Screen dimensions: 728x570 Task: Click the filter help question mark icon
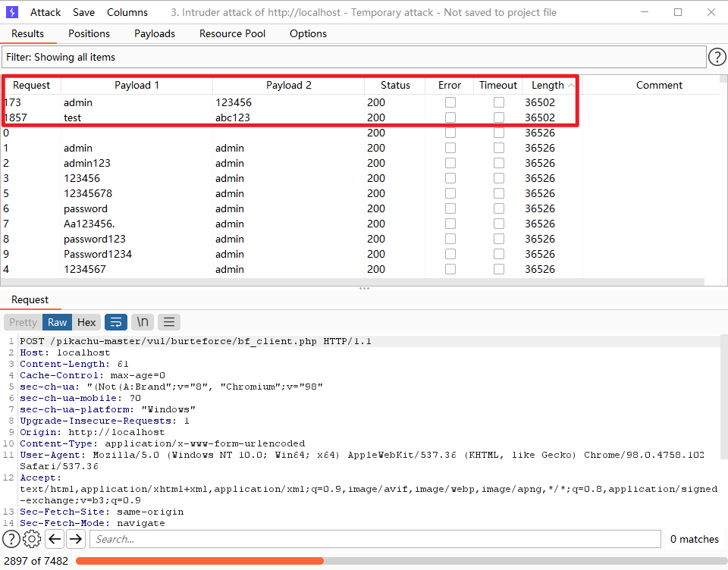point(717,57)
